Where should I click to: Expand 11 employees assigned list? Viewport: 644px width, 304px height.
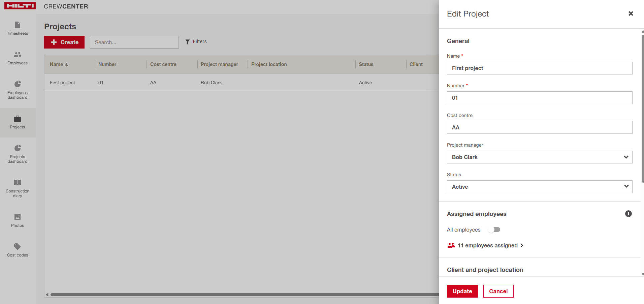point(487,245)
